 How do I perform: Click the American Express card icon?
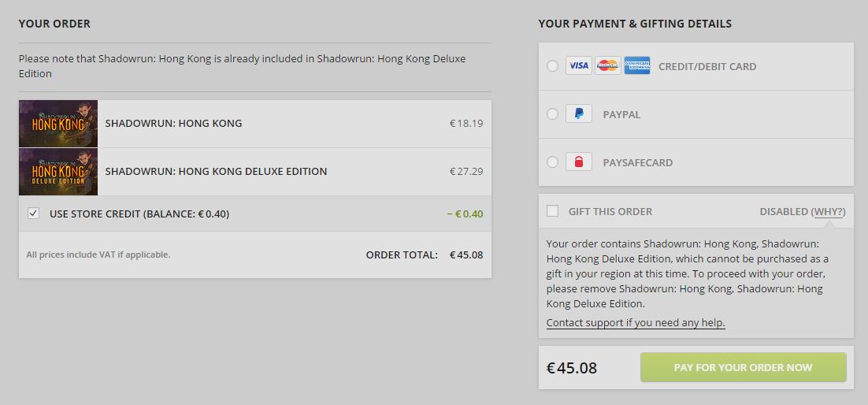coord(637,66)
